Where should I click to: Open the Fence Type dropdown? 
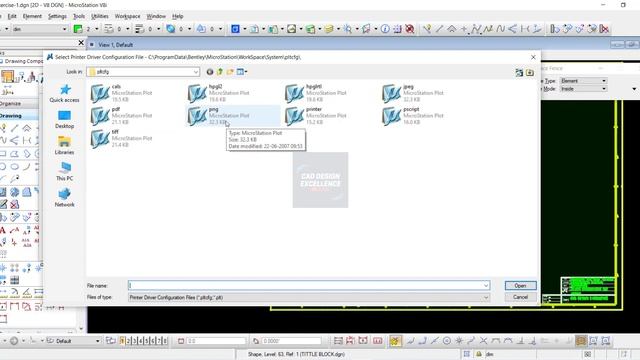click(583, 81)
